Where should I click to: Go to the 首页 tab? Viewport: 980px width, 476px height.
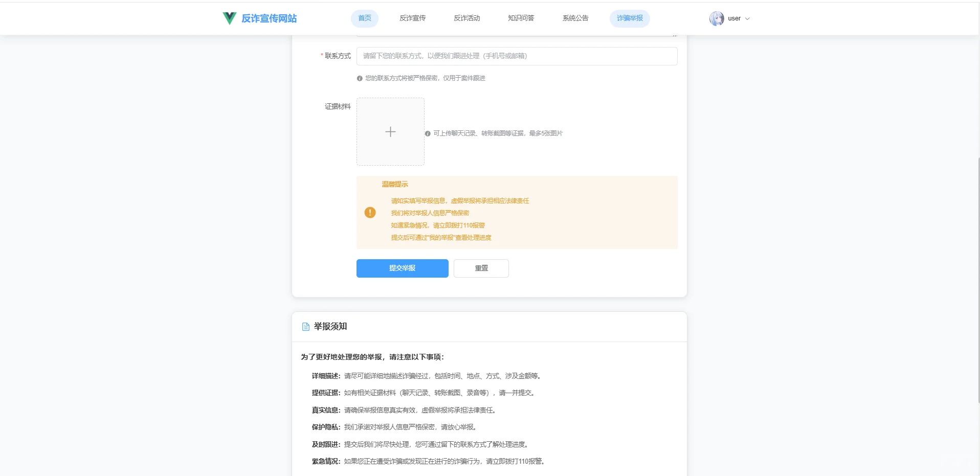pos(365,18)
